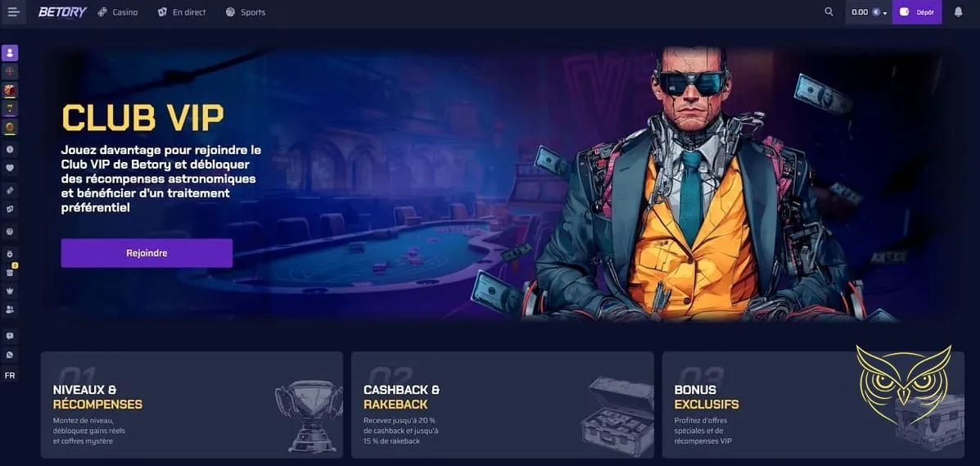Open the gift box icon with badge
Image resolution: width=980 pixels, height=466 pixels.
point(10,272)
